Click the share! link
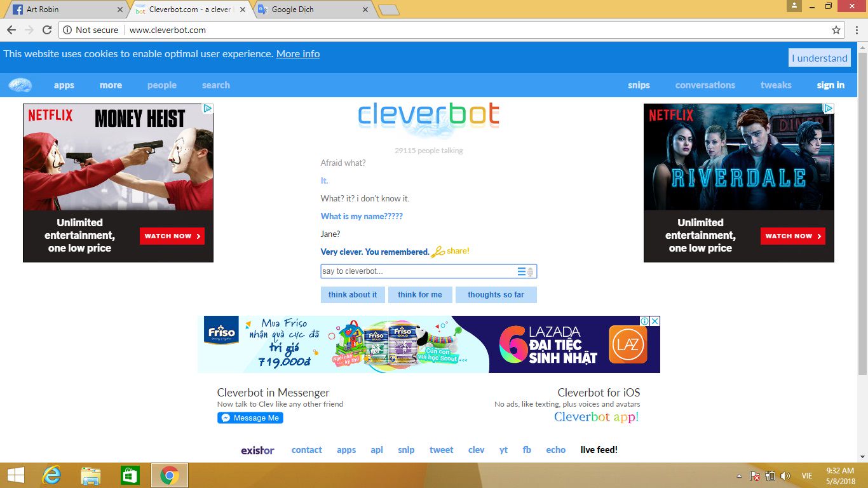Screen dimensions: 868x488 (458, 251)
